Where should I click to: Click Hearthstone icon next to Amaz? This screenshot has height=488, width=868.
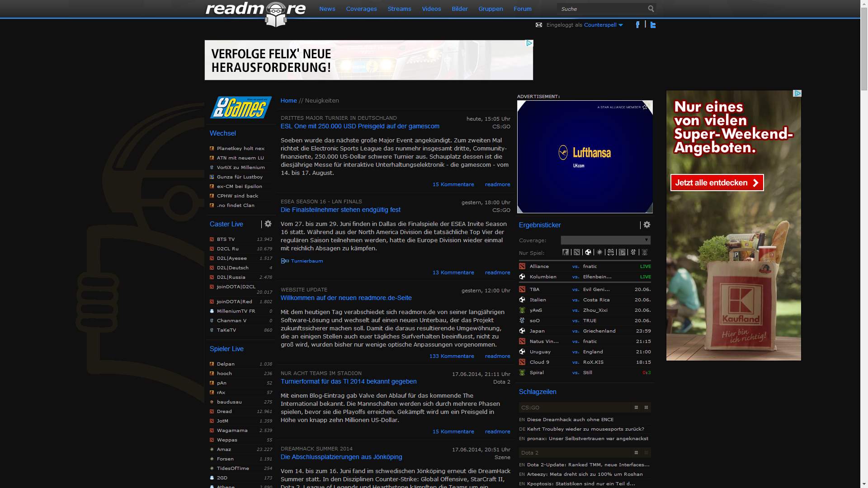[212, 449]
